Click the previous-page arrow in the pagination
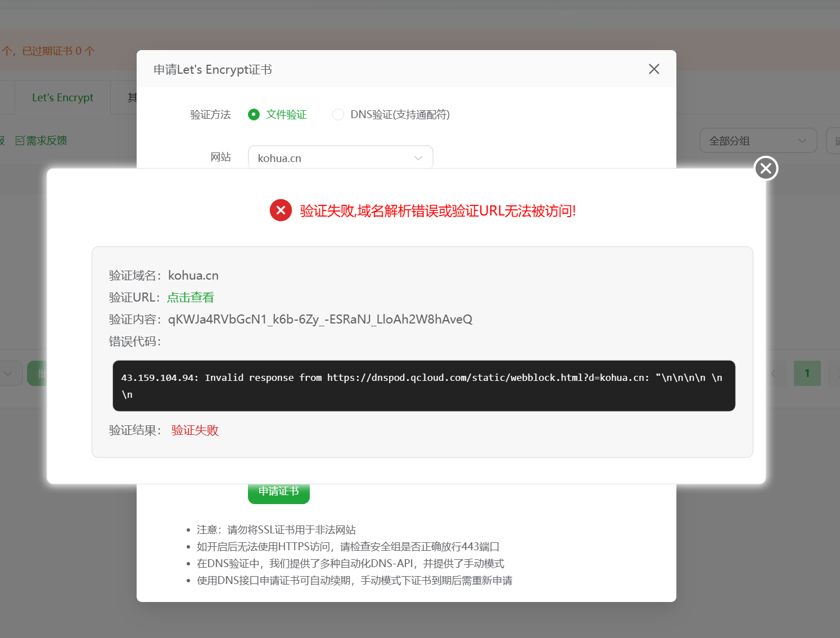The height and width of the screenshot is (638, 840). (x=773, y=373)
